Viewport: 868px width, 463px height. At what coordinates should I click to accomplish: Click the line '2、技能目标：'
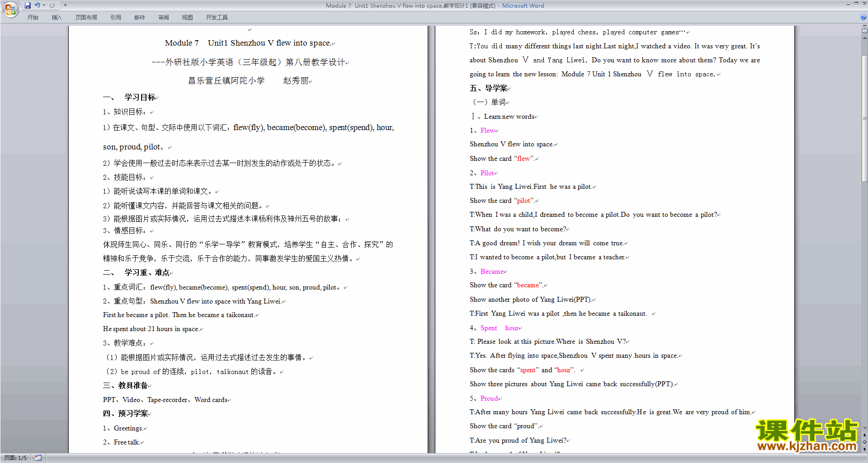(125, 178)
